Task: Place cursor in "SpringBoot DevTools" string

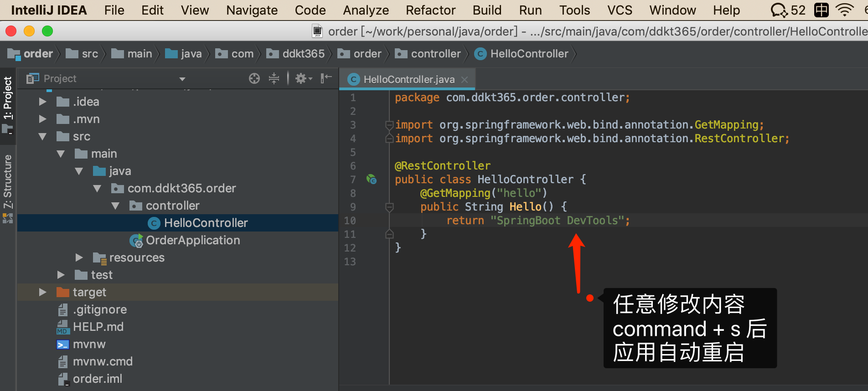Action: [x=557, y=221]
